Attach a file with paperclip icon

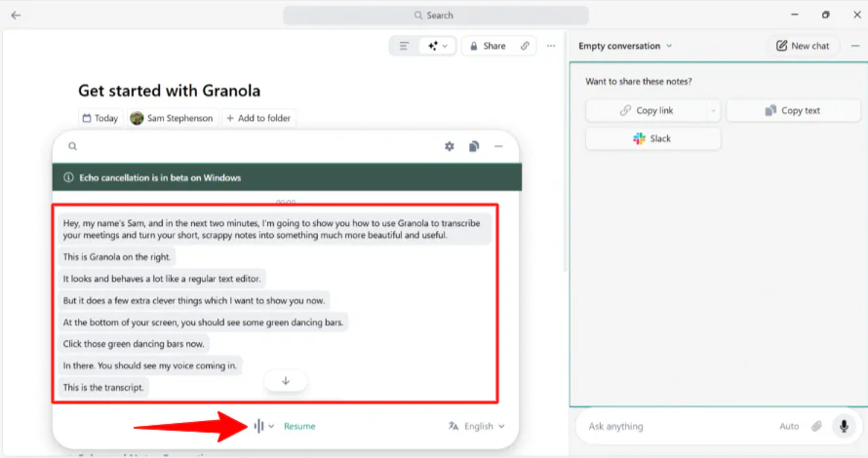[816, 427]
